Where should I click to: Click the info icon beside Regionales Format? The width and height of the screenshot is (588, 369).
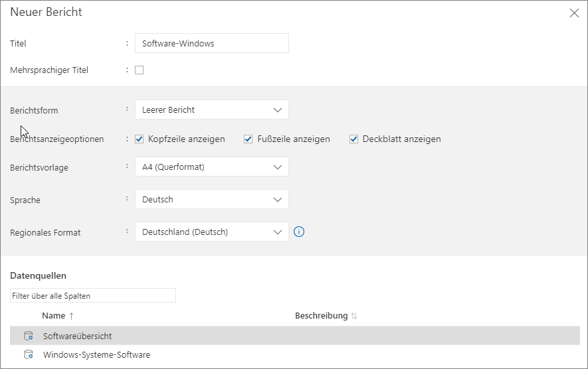pyautogui.click(x=299, y=232)
